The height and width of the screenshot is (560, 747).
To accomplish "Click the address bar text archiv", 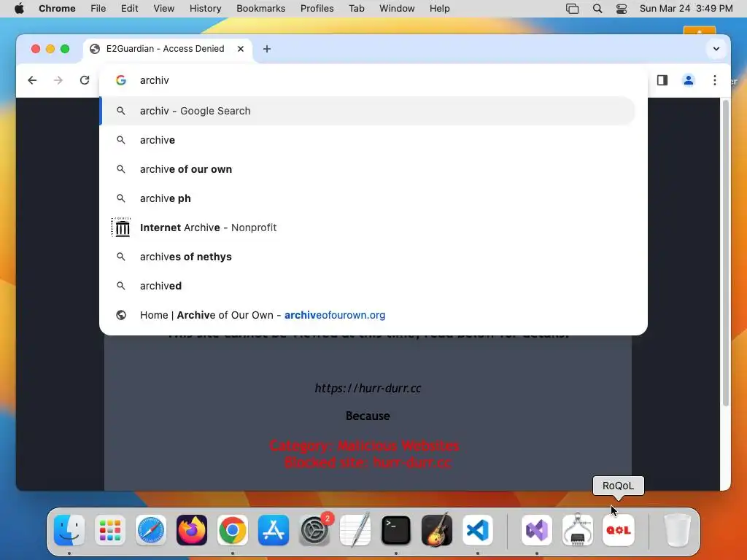I will (x=155, y=80).
